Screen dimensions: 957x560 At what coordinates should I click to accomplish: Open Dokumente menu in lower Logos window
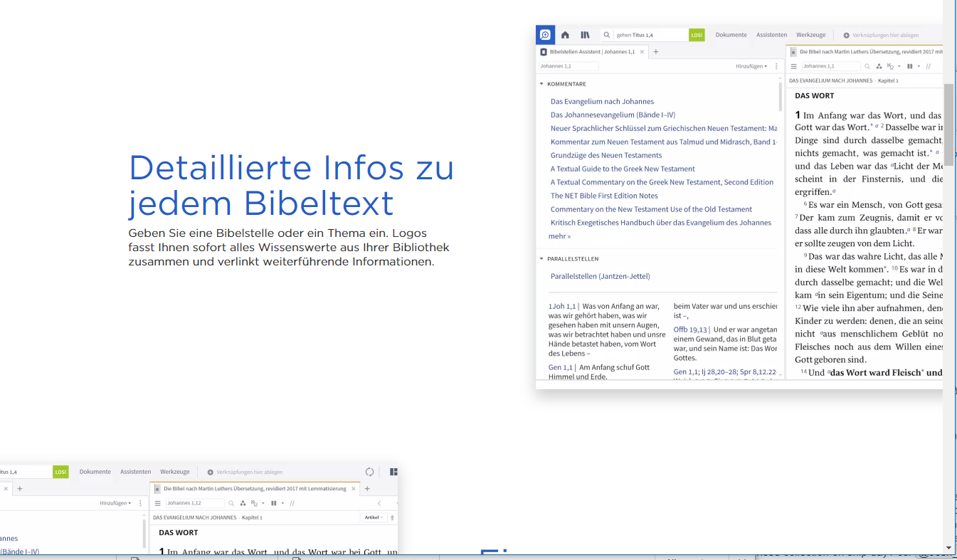coord(95,472)
